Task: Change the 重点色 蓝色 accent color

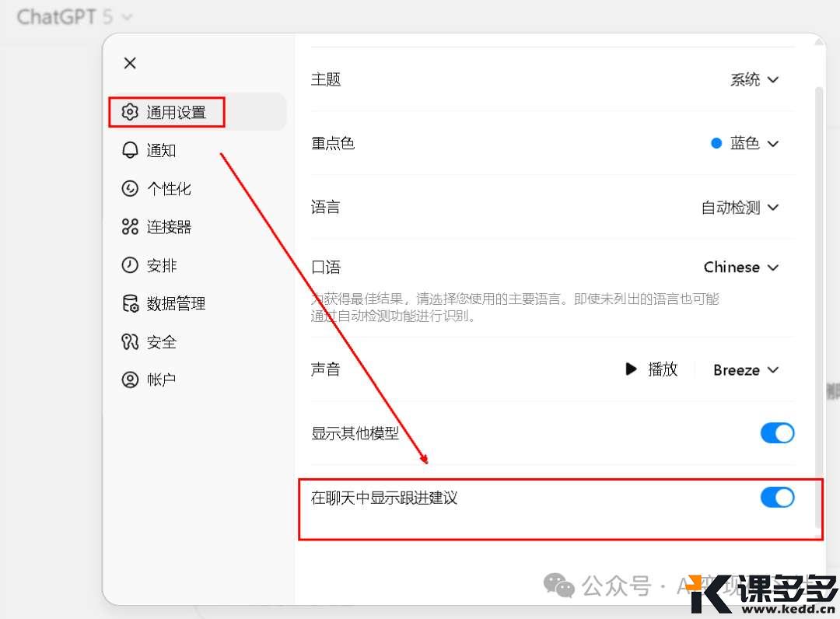Action: (744, 143)
